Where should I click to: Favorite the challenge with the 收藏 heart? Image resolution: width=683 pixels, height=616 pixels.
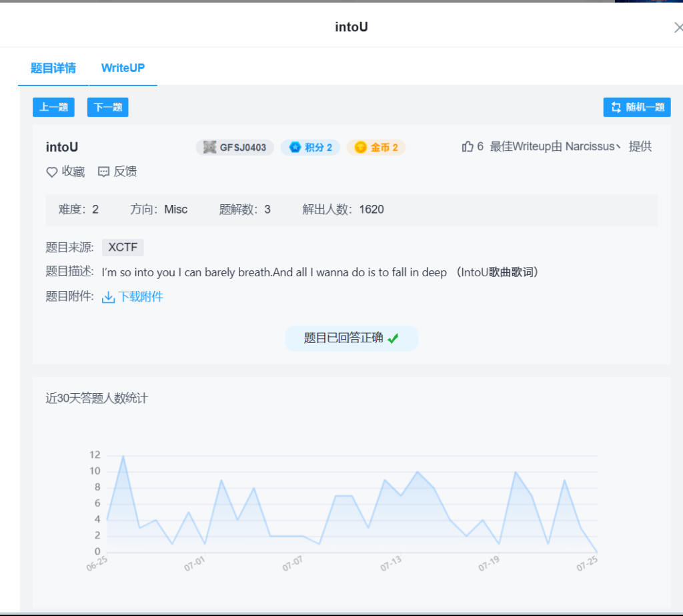[65, 172]
